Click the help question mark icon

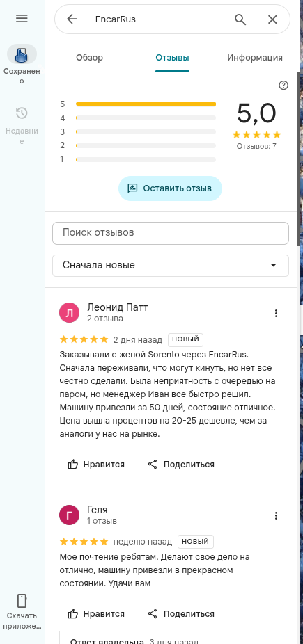[x=283, y=86]
